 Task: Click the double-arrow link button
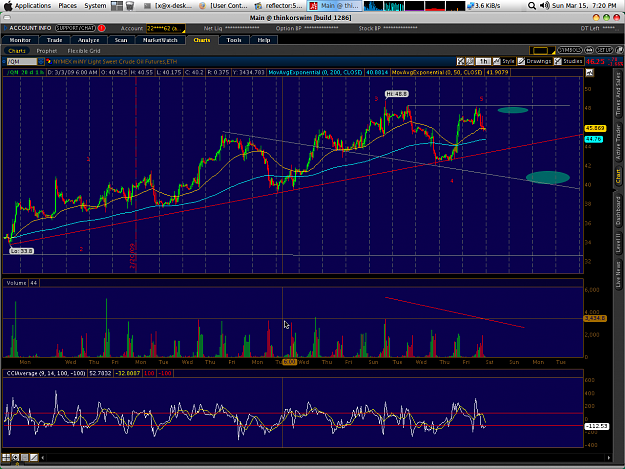pos(589,50)
